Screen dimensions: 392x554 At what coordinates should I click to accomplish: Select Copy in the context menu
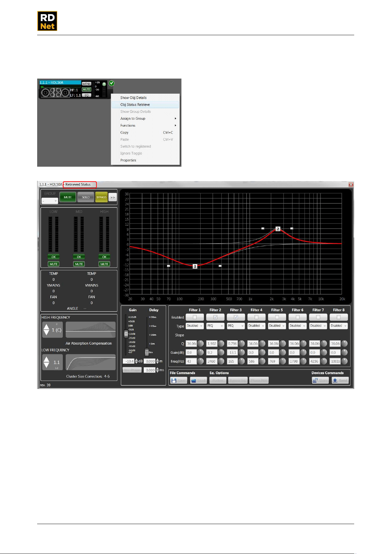tap(145, 132)
